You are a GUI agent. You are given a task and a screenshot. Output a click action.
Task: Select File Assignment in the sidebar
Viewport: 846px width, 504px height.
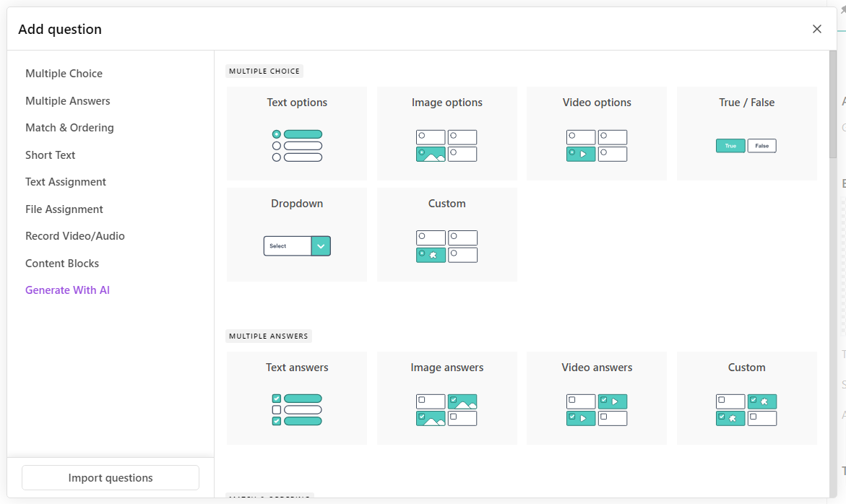(x=64, y=209)
